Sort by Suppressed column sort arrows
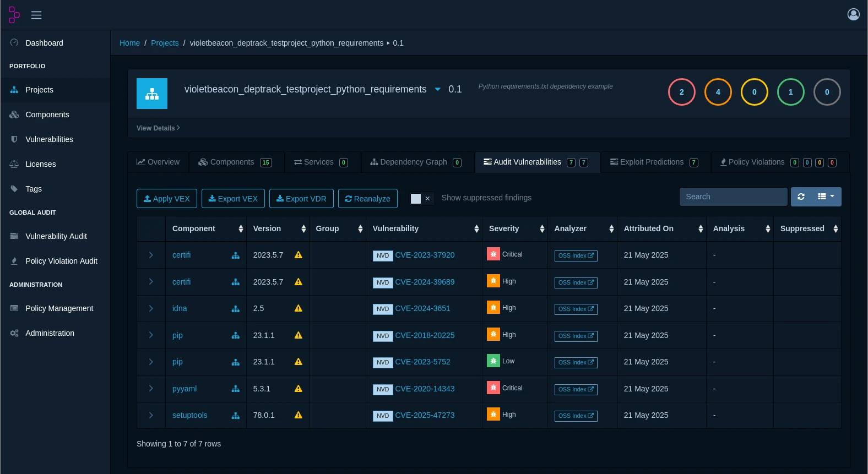The width and height of the screenshot is (868, 474). click(836, 229)
